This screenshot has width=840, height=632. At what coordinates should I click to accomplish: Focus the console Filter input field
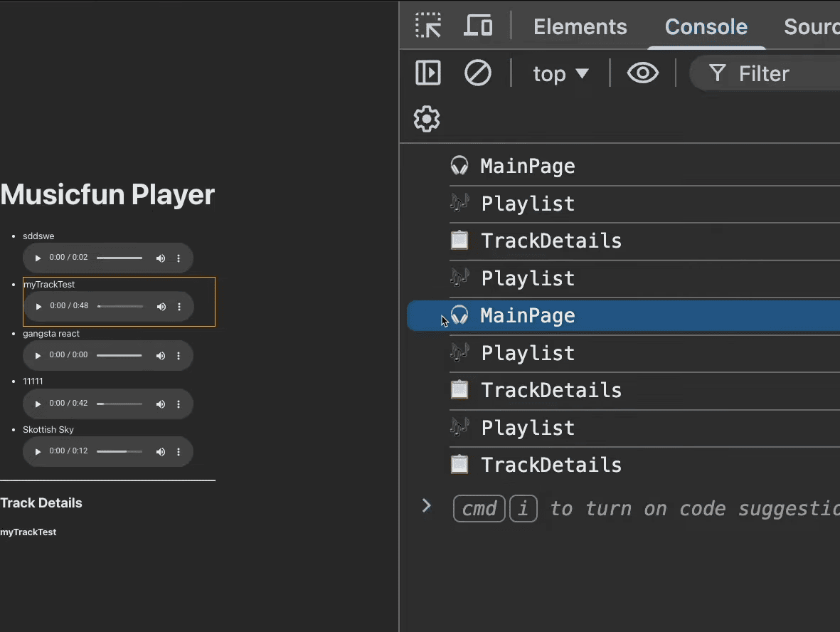click(x=782, y=73)
